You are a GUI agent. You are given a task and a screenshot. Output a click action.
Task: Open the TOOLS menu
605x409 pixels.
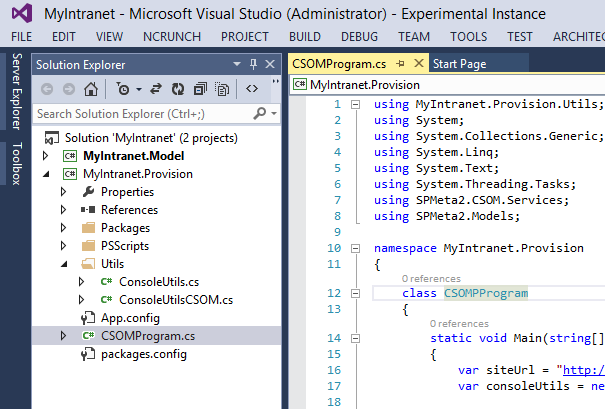tap(468, 37)
